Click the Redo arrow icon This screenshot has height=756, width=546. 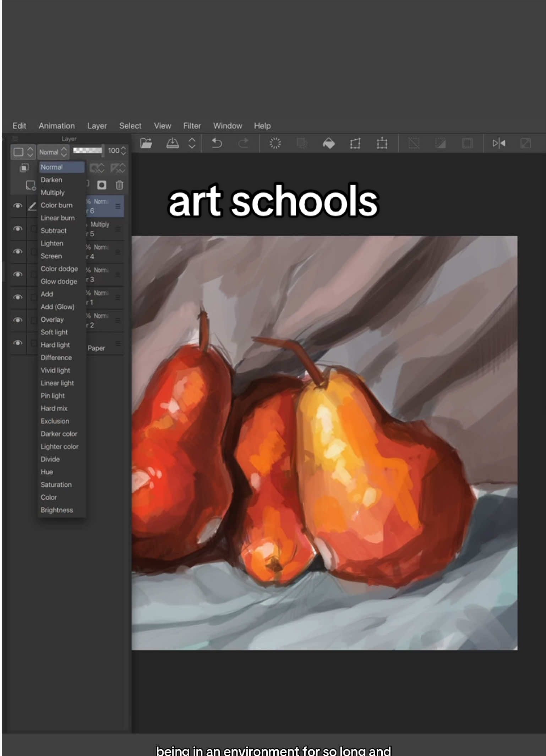tap(244, 143)
